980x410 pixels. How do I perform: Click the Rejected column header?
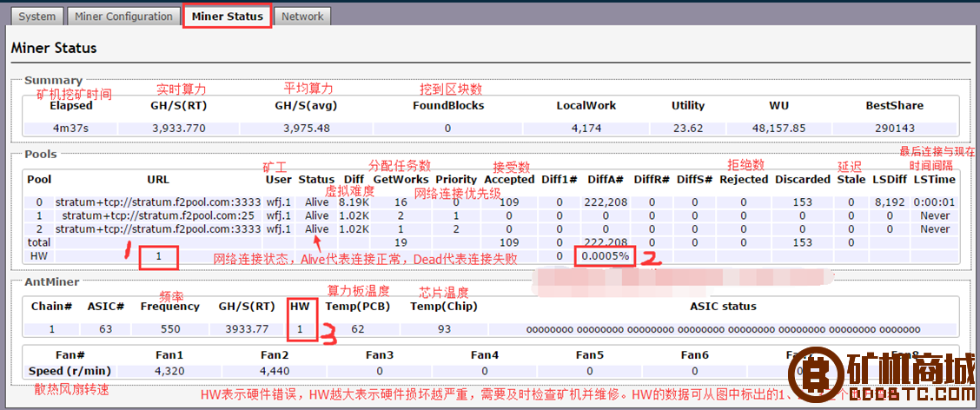[x=744, y=179]
